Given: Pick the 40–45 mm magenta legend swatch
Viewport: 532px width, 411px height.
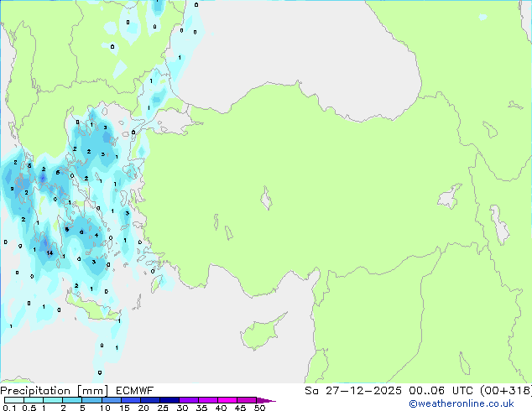Looking at the screenshot, I should coord(227,400).
